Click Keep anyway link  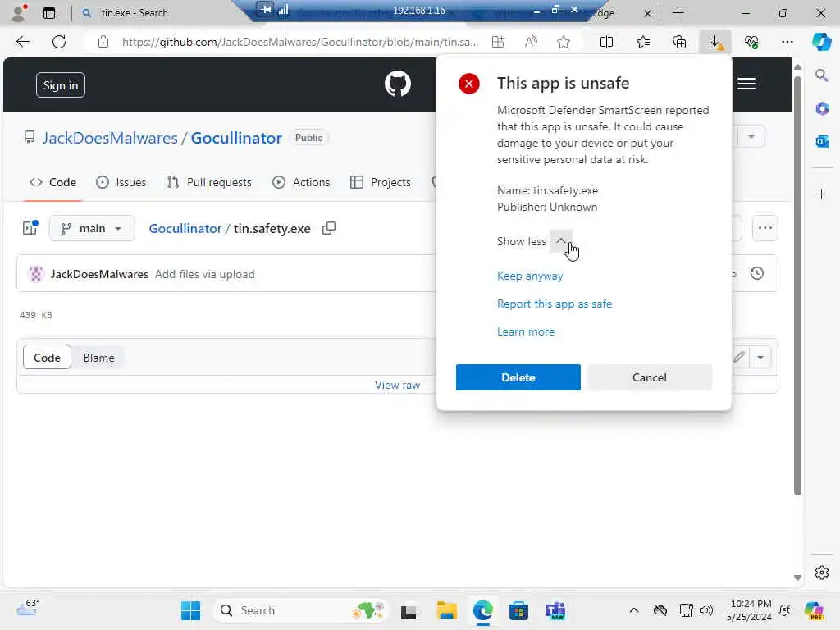(x=530, y=276)
